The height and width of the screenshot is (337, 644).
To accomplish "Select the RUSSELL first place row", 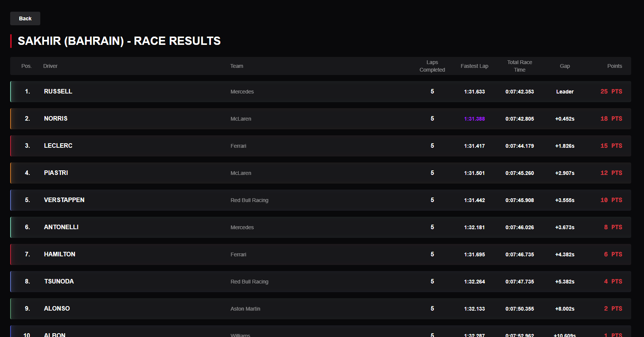I will [320, 92].
